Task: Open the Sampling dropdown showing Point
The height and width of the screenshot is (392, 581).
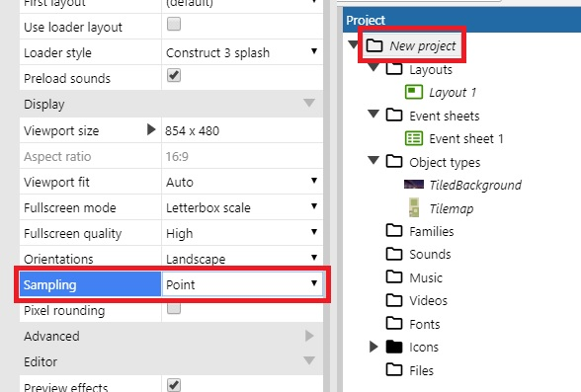Action: [242, 284]
